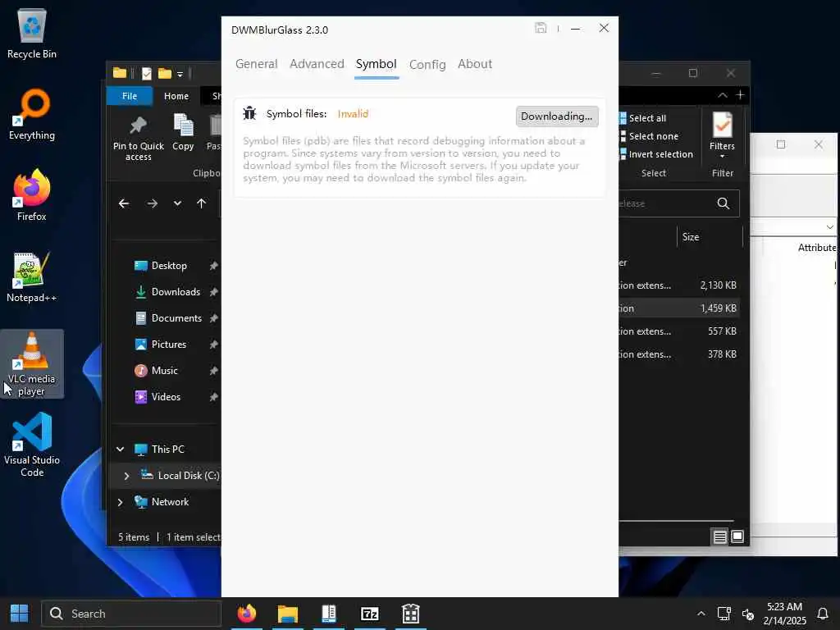Select the Symbol tab
This screenshot has height=630, width=840.
(x=376, y=64)
